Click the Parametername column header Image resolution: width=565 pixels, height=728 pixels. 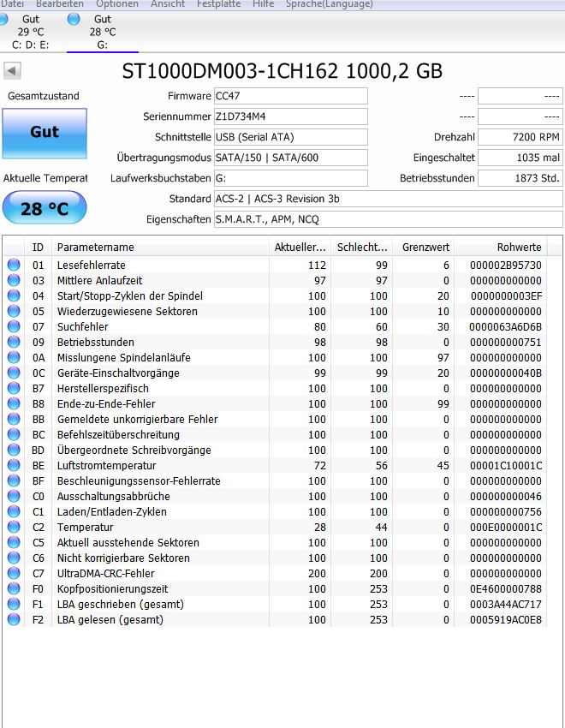coord(160,248)
